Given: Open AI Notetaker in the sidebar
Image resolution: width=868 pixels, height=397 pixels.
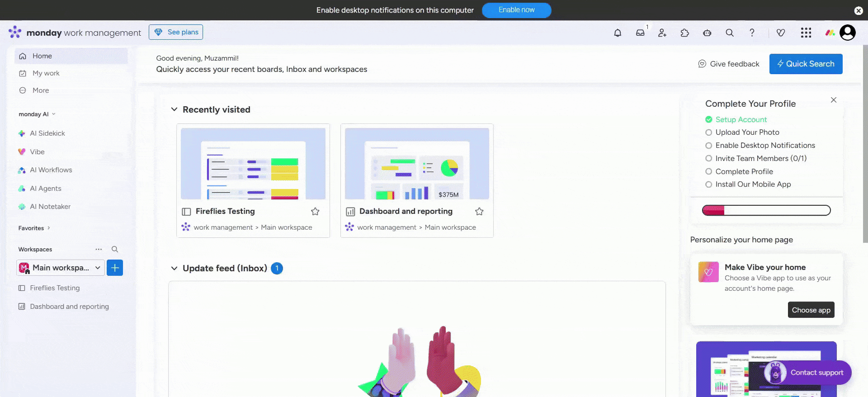Looking at the screenshot, I should click(x=50, y=207).
